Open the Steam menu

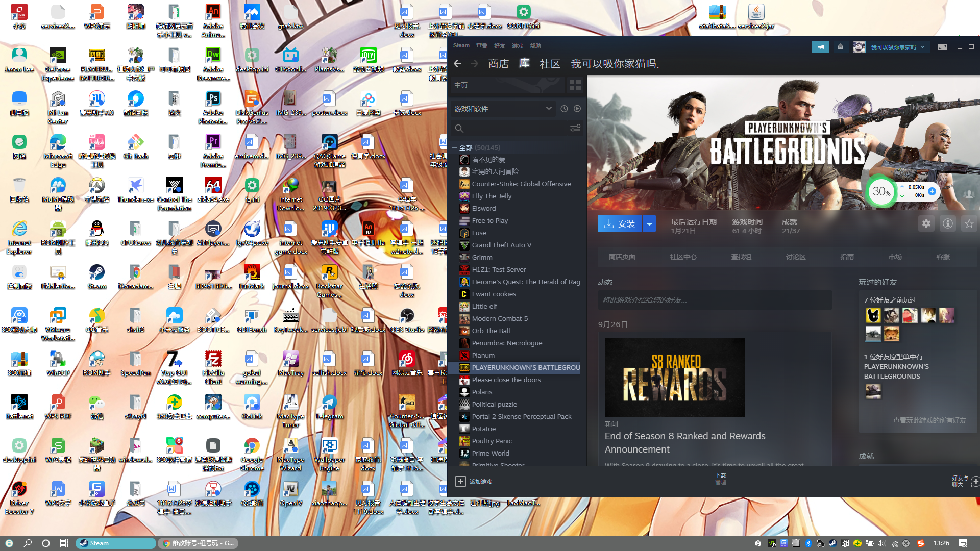point(461,46)
